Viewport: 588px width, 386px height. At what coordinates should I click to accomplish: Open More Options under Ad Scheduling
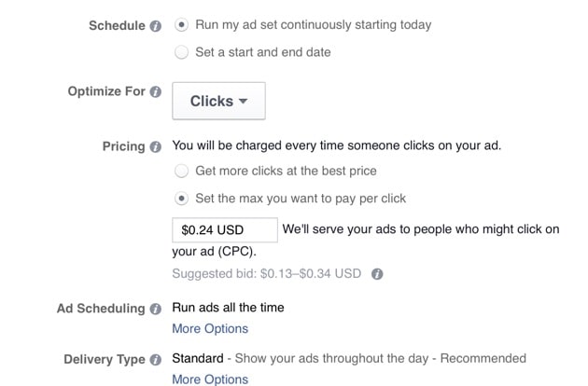coord(210,328)
